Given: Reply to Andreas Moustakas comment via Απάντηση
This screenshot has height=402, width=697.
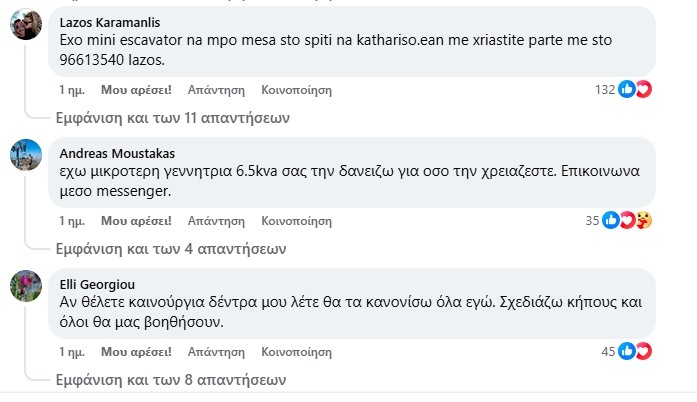Looking at the screenshot, I should (x=216, y=221).
